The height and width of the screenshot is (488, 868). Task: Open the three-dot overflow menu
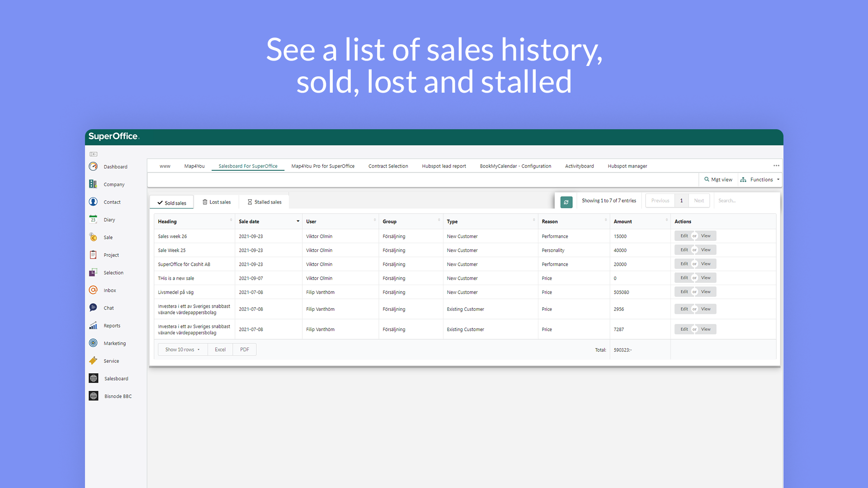tap(776, 166)
